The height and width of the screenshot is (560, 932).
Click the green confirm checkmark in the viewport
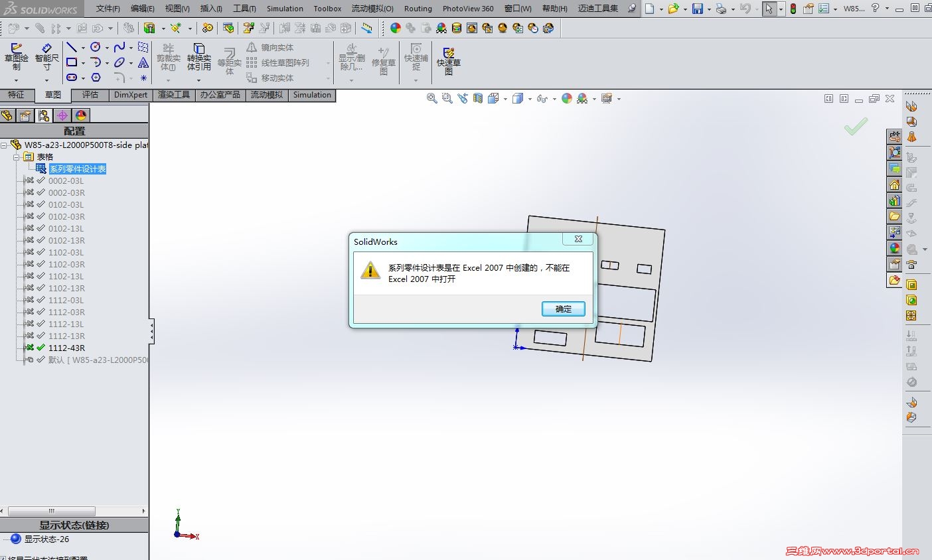pos(856,126)
